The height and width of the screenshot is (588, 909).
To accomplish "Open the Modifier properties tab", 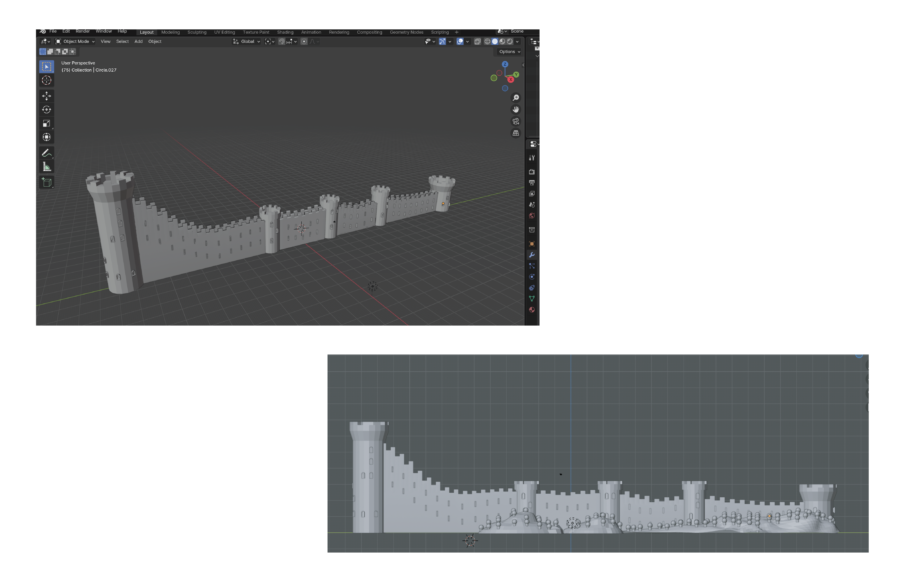I will [532, 255].
